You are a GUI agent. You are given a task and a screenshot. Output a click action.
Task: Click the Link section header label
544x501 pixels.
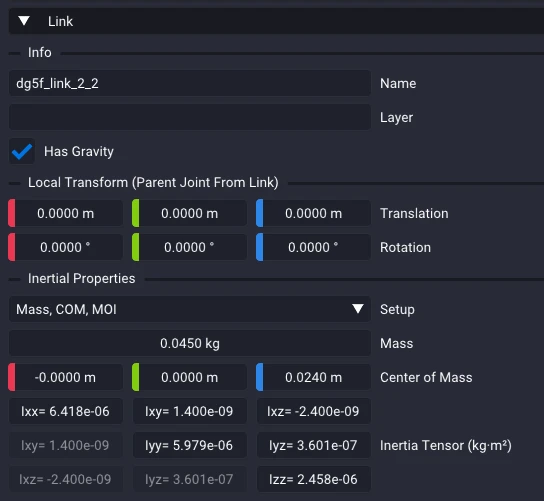point(60,21)
